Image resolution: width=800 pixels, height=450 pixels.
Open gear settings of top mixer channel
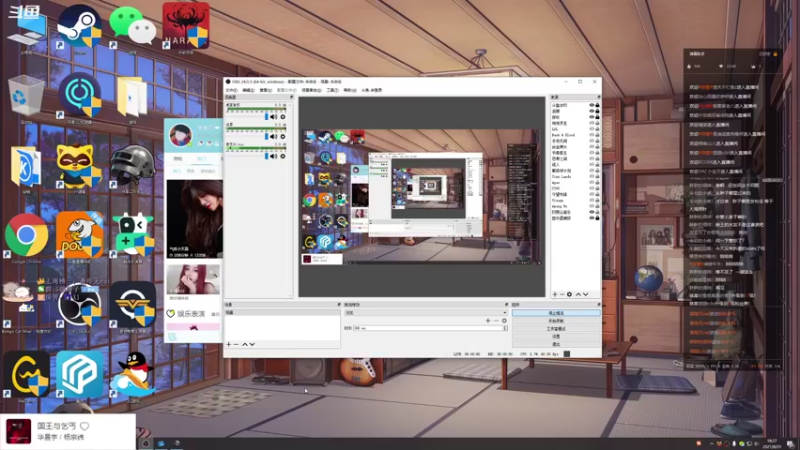coord(283,117)
